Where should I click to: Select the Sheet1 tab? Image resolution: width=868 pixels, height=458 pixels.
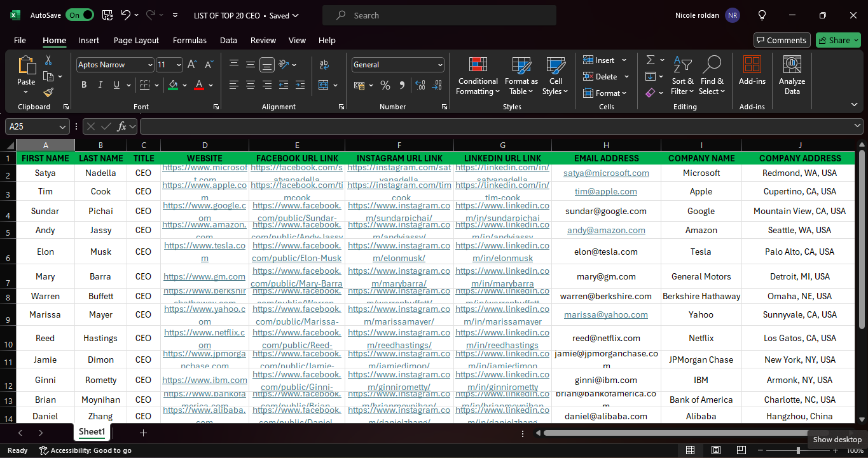coord(92,432)
